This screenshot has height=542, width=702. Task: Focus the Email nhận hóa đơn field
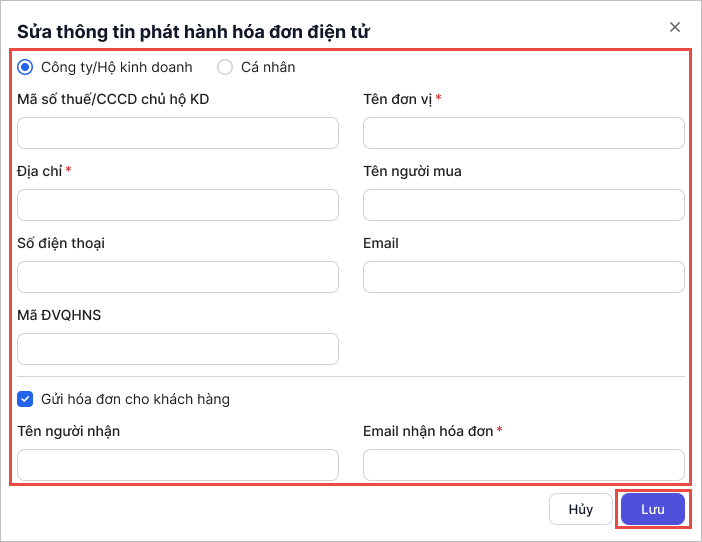point(523,465)
